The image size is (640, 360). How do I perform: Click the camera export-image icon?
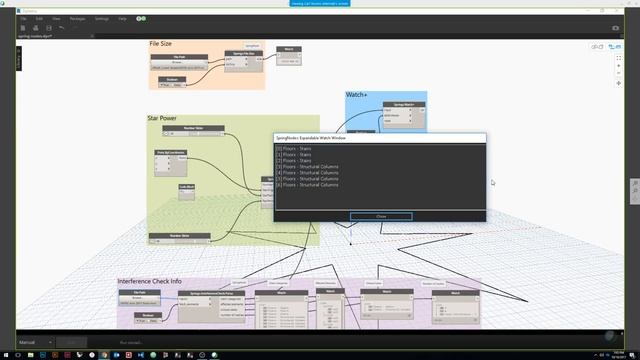tap(616, 28)
